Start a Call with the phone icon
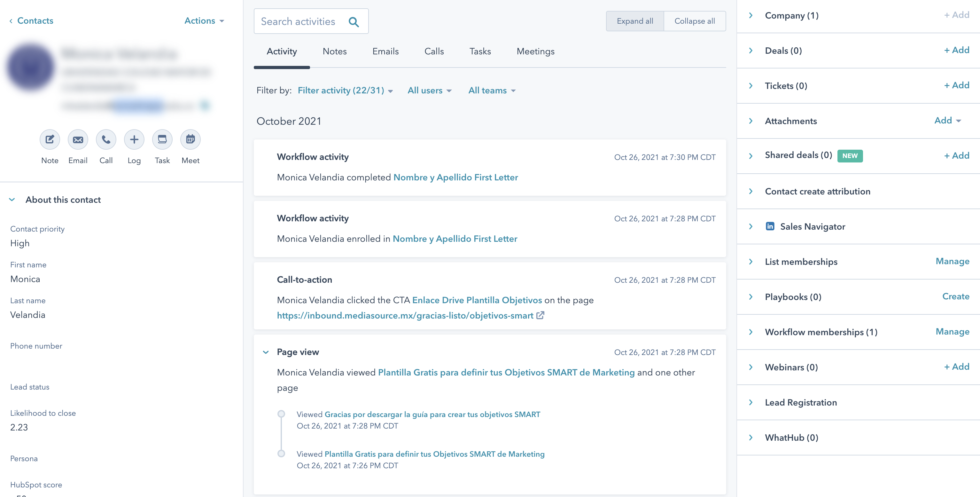The height and width of the screenshot is (497, 980). (x=106, y=139)
